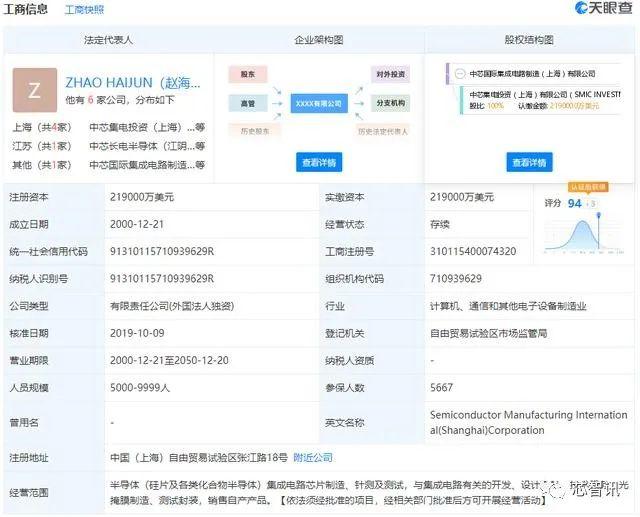Collapse the shareholder tree minus icon

tap(460, 74)
